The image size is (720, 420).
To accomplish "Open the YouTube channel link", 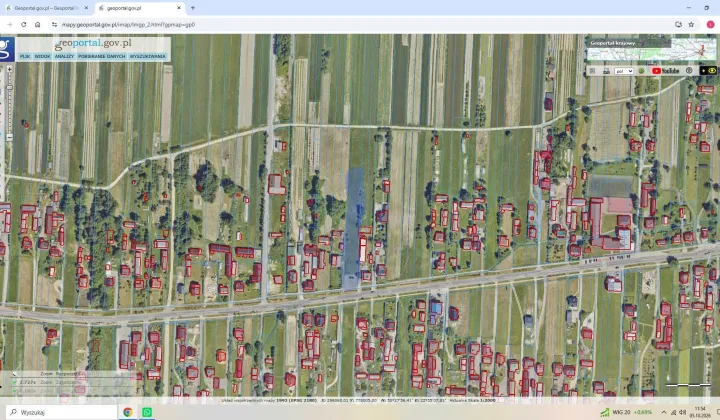I will (665, 71).
